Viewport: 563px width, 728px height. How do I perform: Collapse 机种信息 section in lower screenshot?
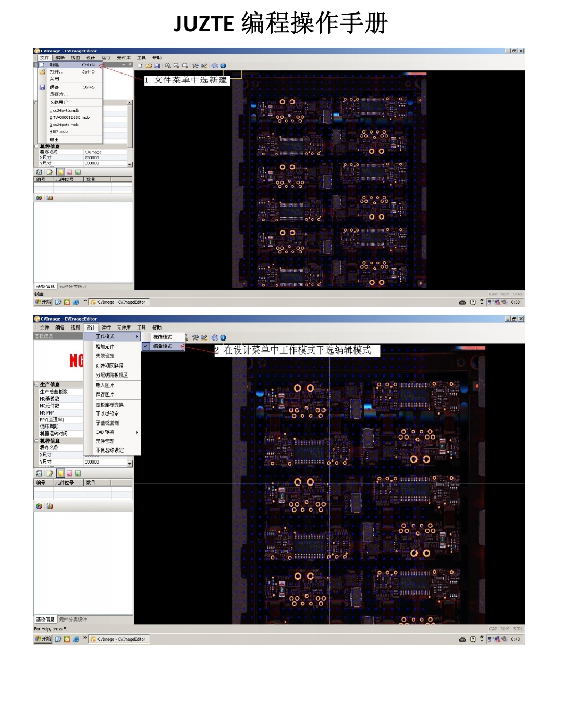click(x=36, y=441)
